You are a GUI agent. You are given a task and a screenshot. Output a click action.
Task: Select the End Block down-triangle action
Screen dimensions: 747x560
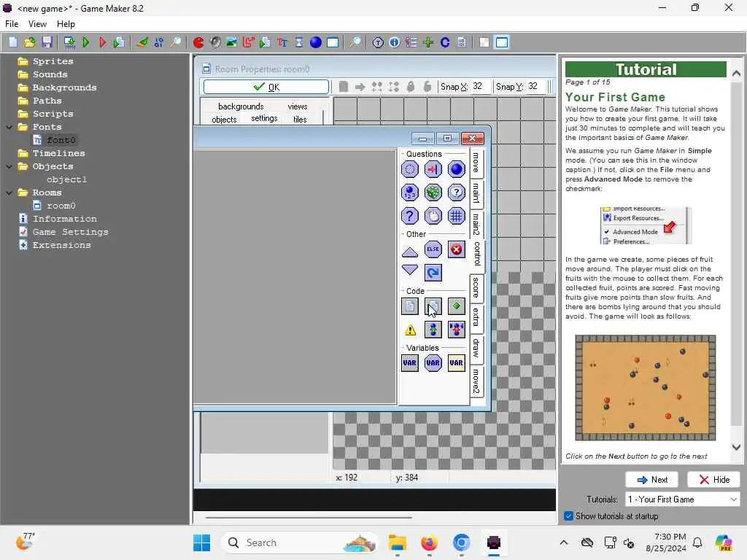pos(410,270)
